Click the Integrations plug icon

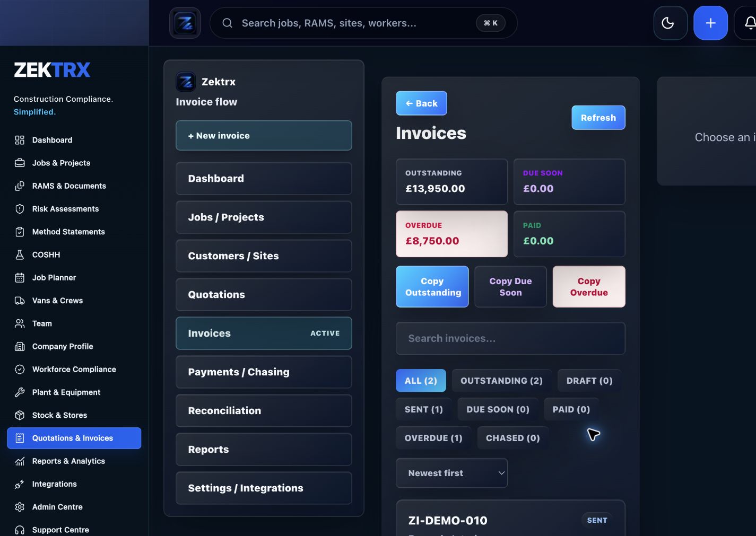pos(20,484)
